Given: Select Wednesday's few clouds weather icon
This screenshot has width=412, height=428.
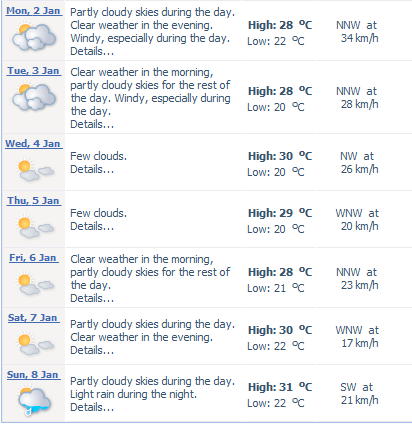Looking at the screenshot, I should pyautogui.click(x=35, y=170).
